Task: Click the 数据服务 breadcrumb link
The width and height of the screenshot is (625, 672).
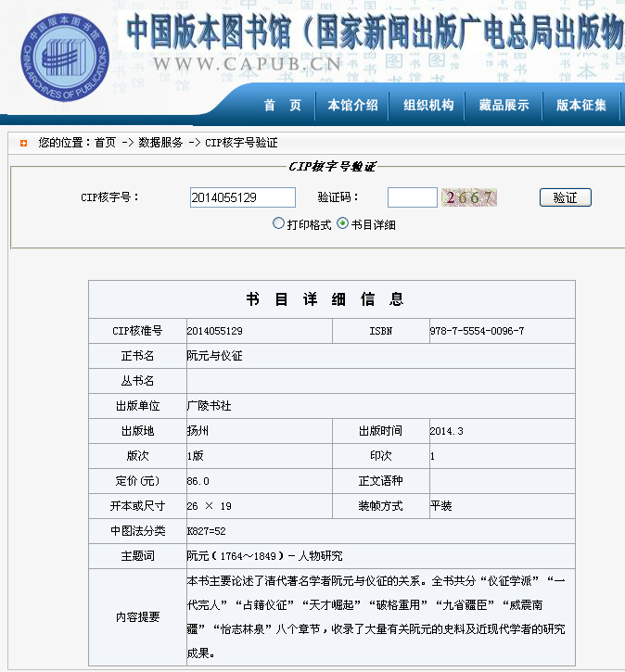Action: (x=160, y=143)
